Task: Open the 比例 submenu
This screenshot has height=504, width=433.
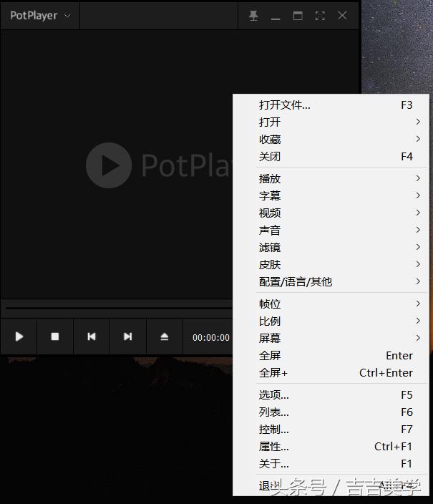Action: (x=331, y=321)
